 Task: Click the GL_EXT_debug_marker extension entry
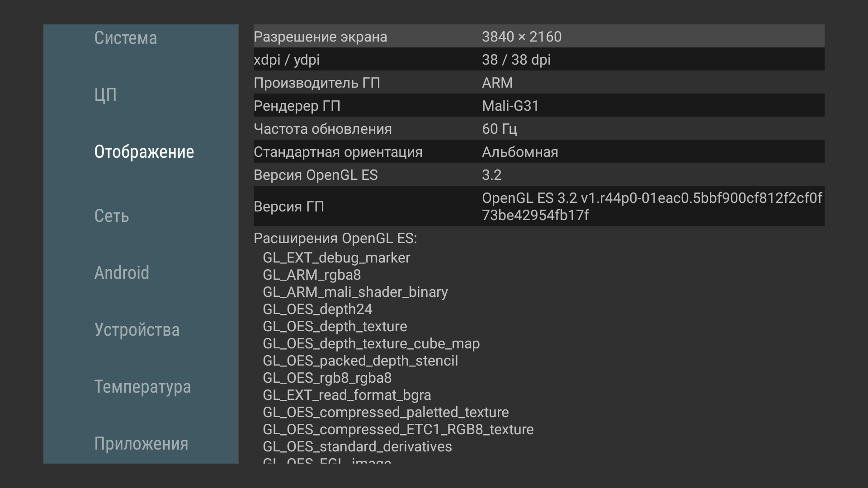pyautogui.click(x=336, y=258)
